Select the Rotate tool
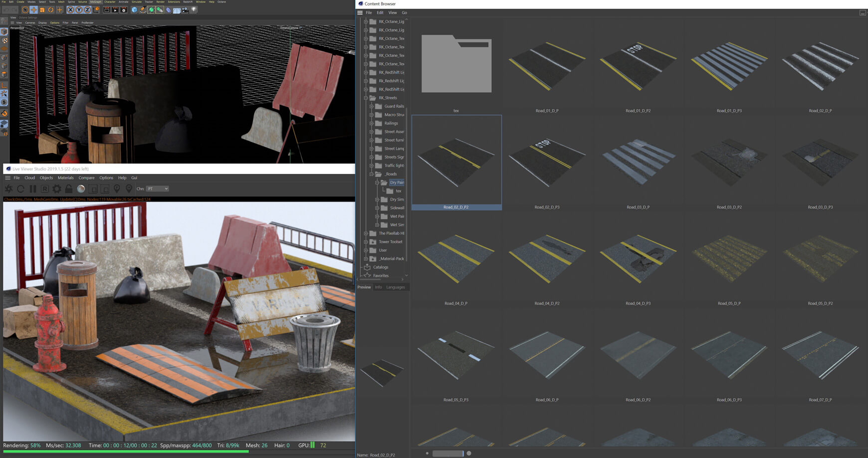The height and width of the screenshot is (458, 868). pos(51,9)
